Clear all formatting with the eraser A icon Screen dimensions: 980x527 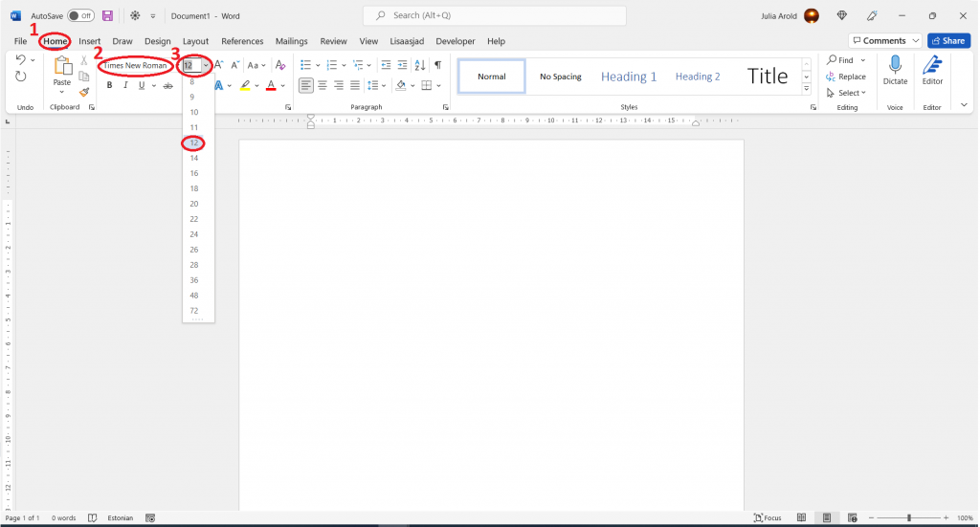pos(280,65)
